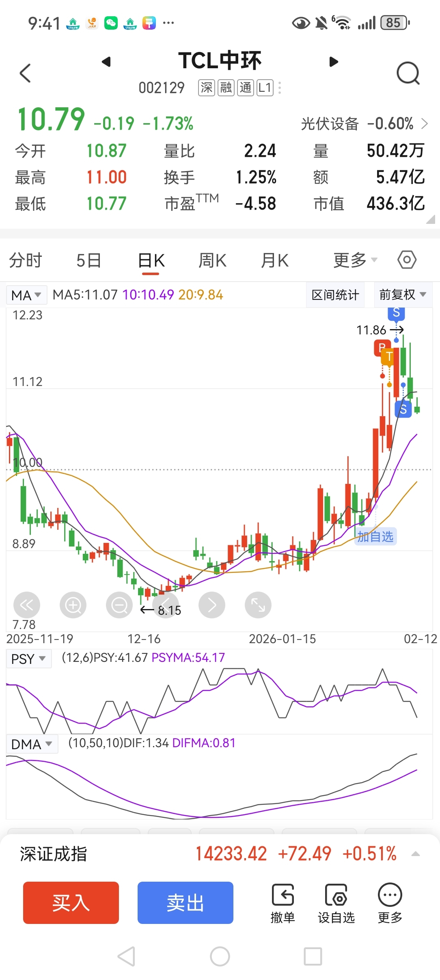Tap Android back navigation triangle
Viewport: 440px width, 980px height.
126,956
